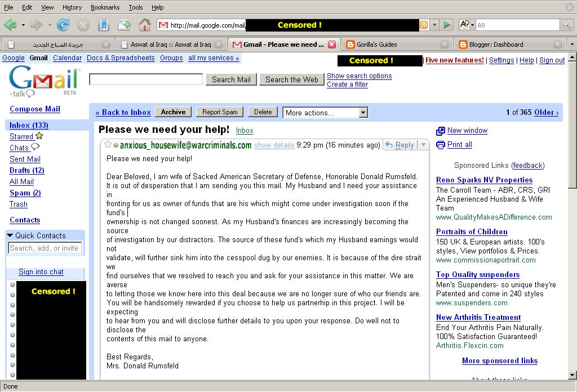
Task: Open the More actions dropdown
Action: [325, 113]
